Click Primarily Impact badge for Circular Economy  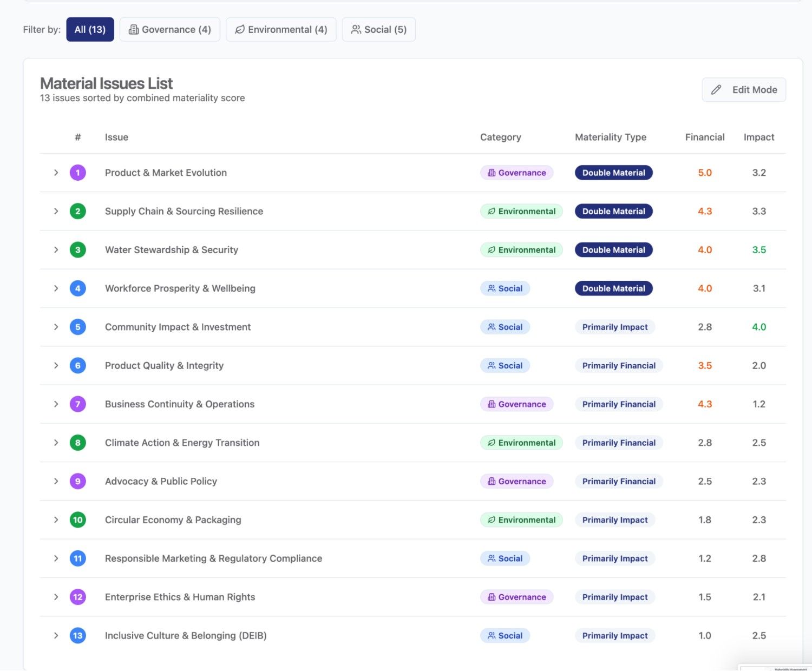click(615, 519)
